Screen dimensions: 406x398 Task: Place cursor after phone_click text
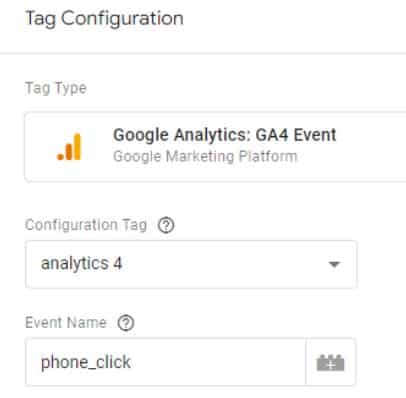(x=132, y=362)
